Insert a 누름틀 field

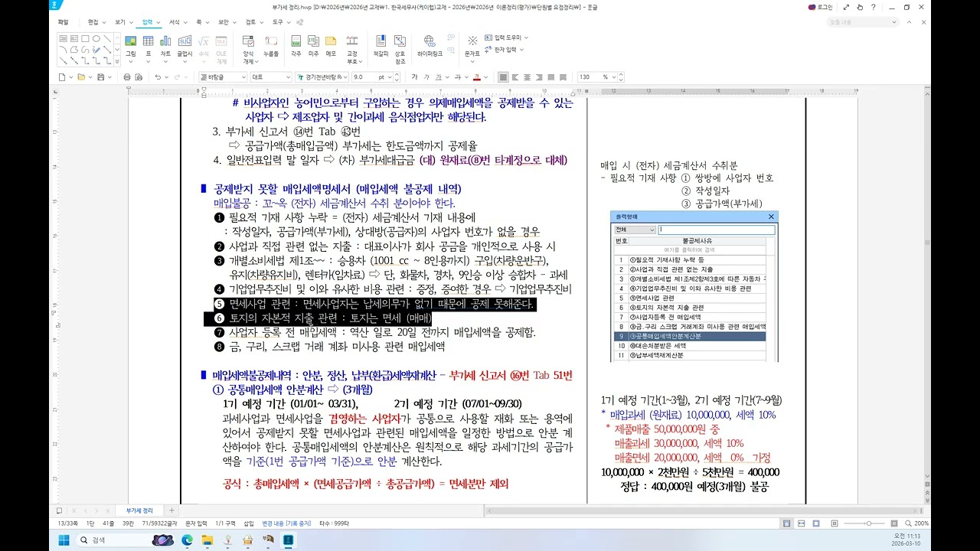271,46
